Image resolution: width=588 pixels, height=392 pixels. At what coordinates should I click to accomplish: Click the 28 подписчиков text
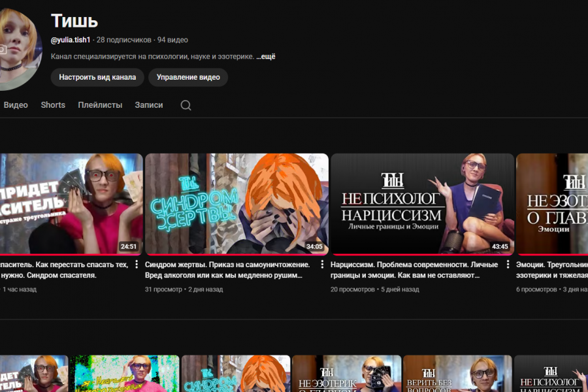[x=123, y=40]
